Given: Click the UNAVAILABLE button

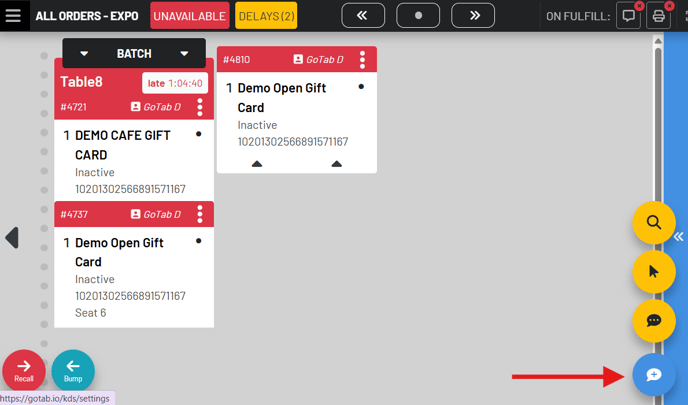Looking at the screenshot, I should 190,16.
